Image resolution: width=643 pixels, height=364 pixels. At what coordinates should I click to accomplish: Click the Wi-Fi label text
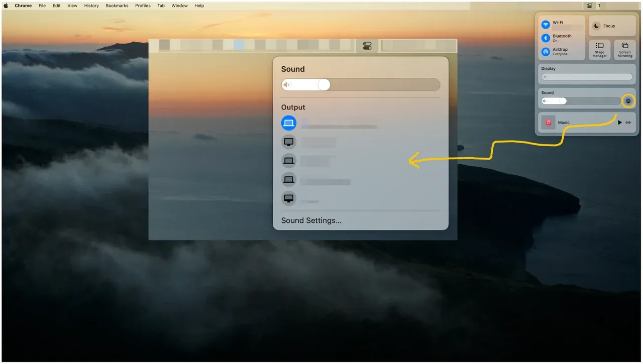(558, 23)
